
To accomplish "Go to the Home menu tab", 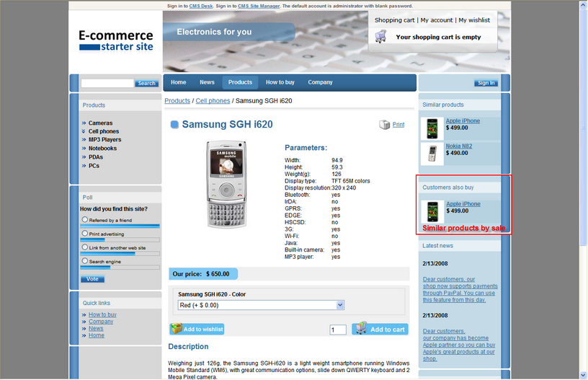I will (x=179, y=82).
